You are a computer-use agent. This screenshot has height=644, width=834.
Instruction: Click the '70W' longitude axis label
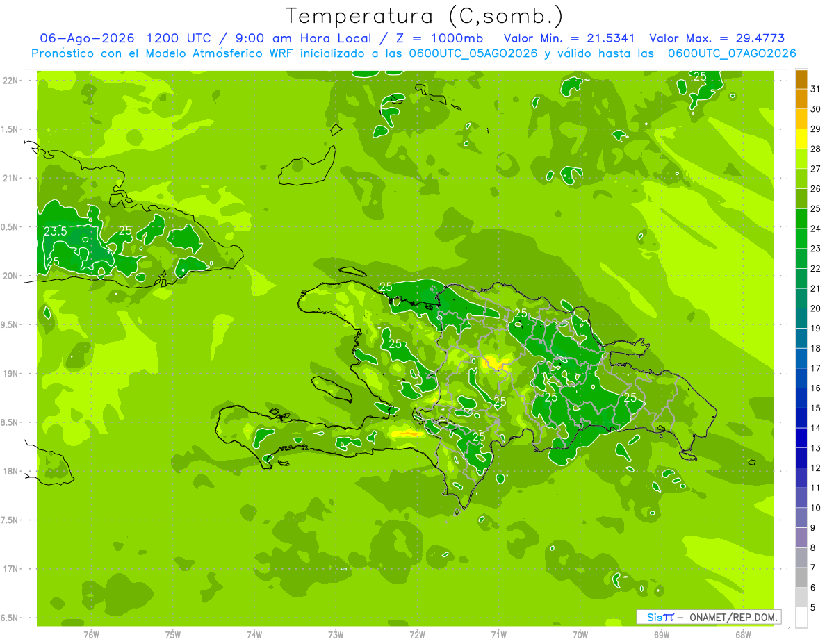point(580,635)
